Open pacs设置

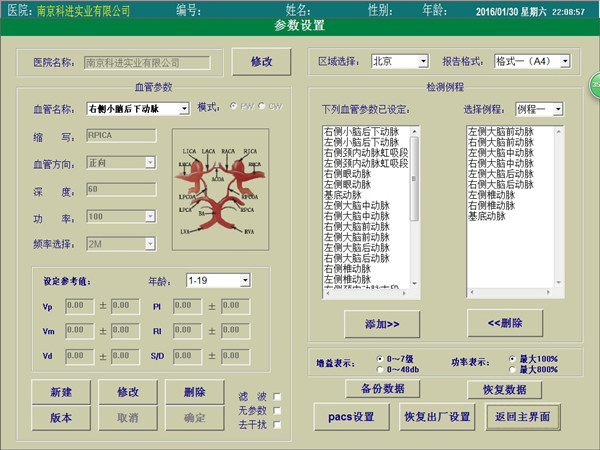[x=350, y=415]
